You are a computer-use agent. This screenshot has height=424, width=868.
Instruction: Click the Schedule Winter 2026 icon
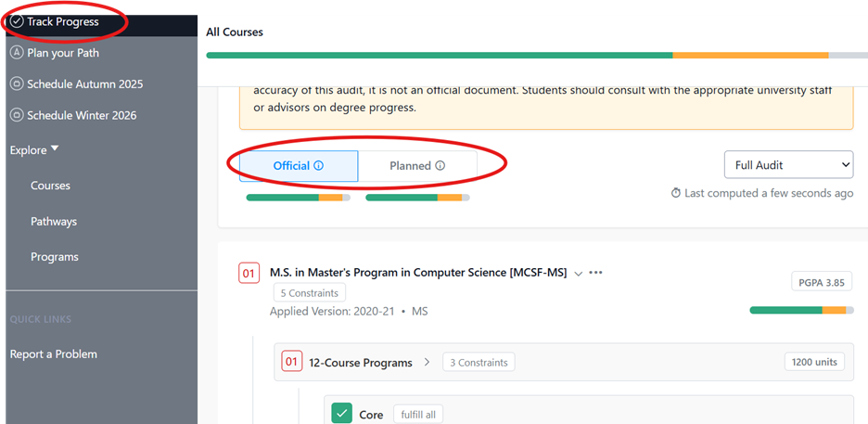(17, 116)
